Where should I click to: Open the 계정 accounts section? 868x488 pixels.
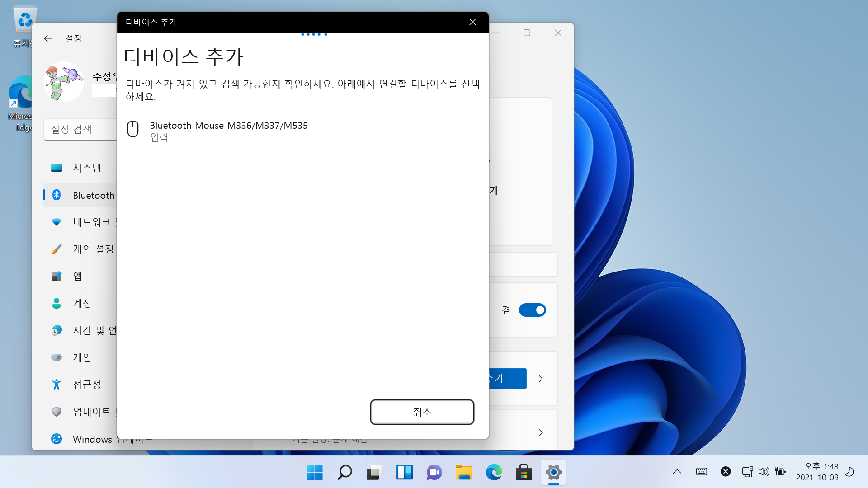82,303
